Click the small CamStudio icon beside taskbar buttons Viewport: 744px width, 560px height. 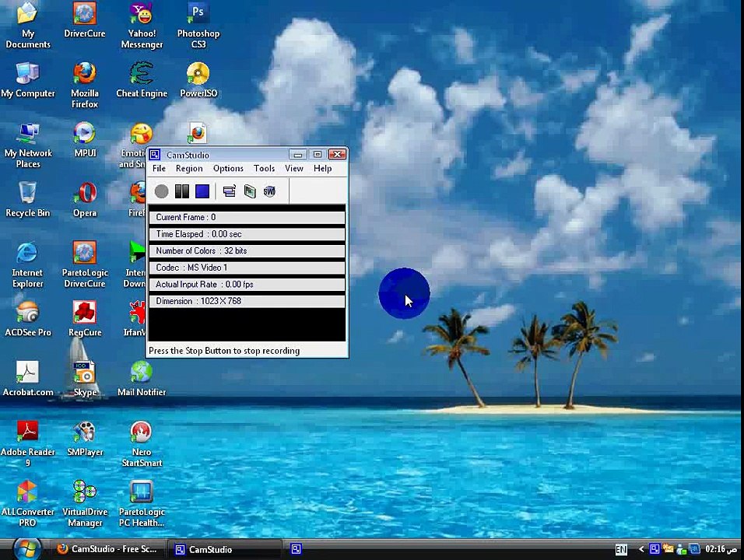tap(296, 549)
